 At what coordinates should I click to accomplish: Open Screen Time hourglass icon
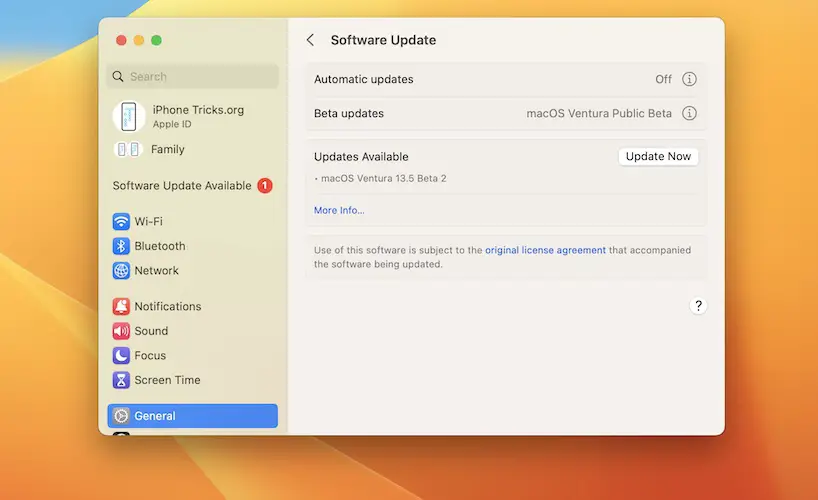point(121,380)
